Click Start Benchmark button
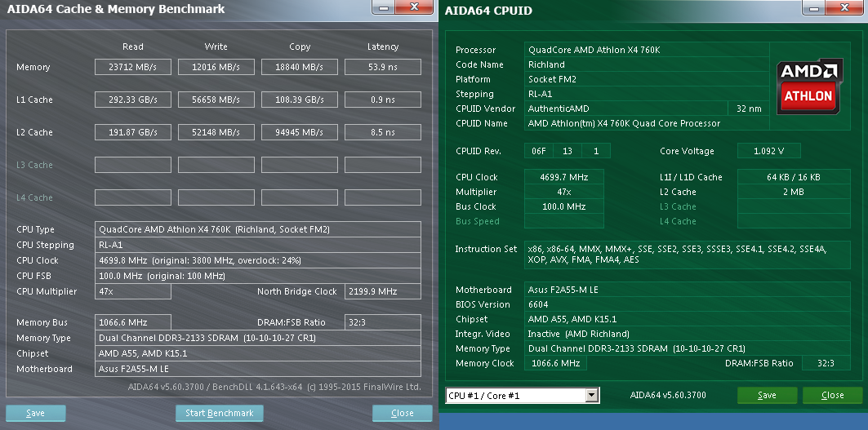This screenshot has height=430, width=868. (x=219, y=413)
